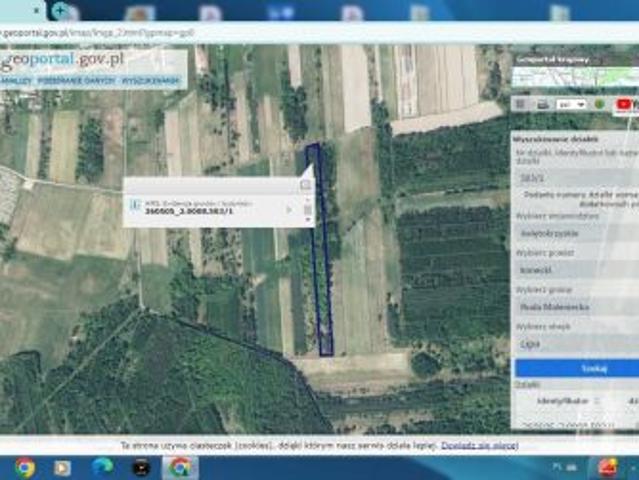
Task: Close the current browser tab
Action: [36, 11]
